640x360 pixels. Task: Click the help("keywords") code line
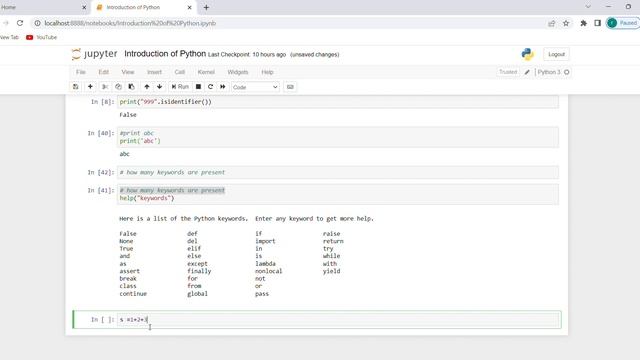coord(147,198)
